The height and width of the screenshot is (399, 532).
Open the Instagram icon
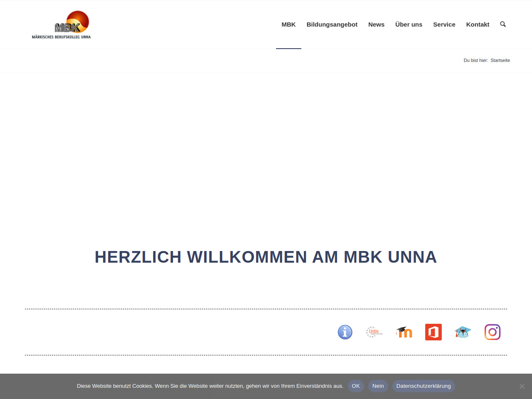493,332
